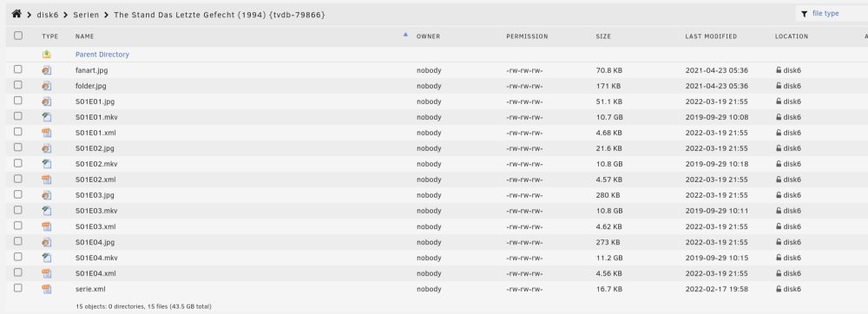Image resolution: width=868 pixels, height=314 pixels.
Task: Open the S01E04.mkv file name
Action: click(96, 258)
